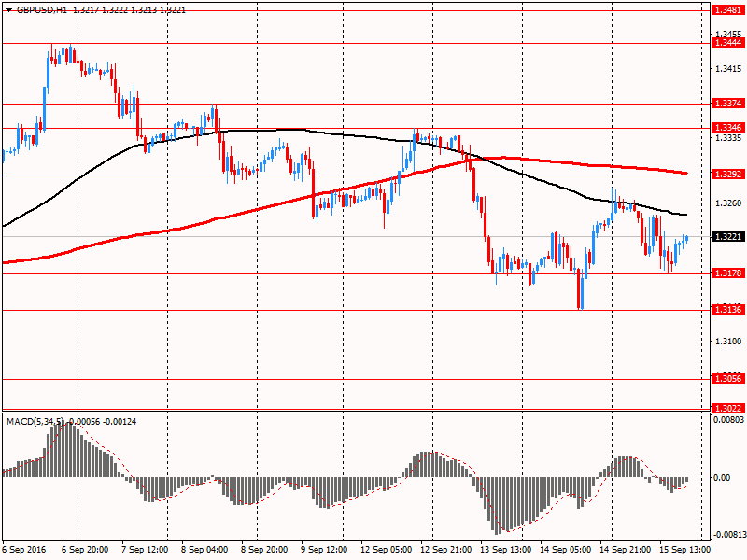Select the 1.3374 price level label
The width and height of the screenshot is (747, 560).
pos(728,104)
